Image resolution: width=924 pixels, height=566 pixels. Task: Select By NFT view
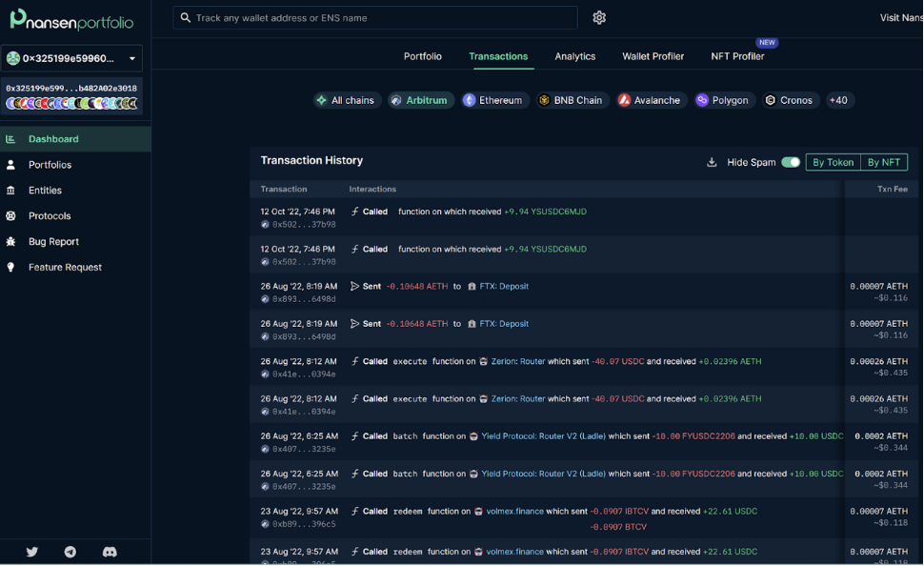pos(883,162)
